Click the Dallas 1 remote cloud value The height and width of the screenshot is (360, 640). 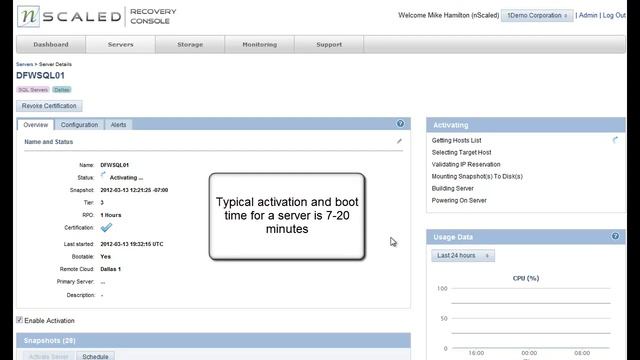(110, 269)
